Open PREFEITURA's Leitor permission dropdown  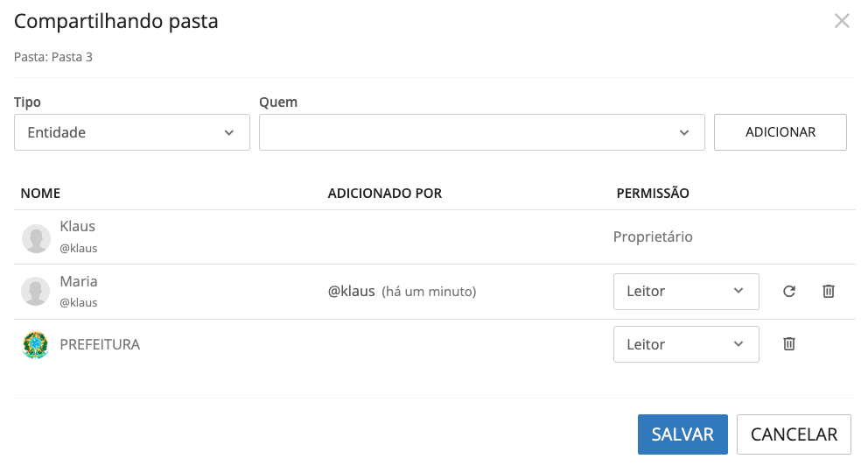pos(685,344)
